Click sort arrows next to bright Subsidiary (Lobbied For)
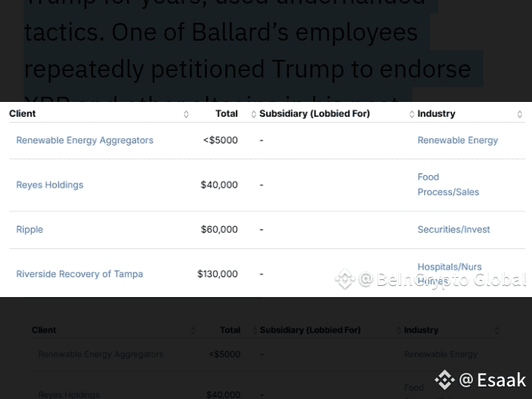This screenshot has height=399, width=532. click(412, 114)
